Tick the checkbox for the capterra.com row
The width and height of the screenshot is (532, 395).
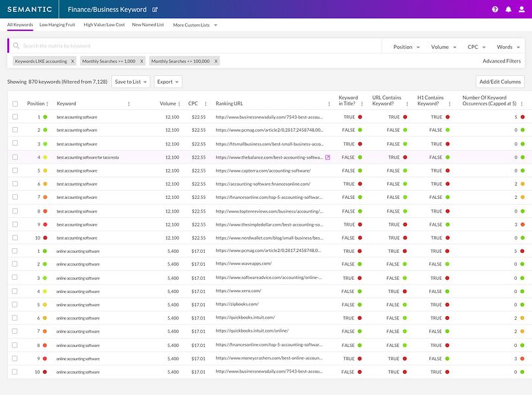click(x=15, y=171)
